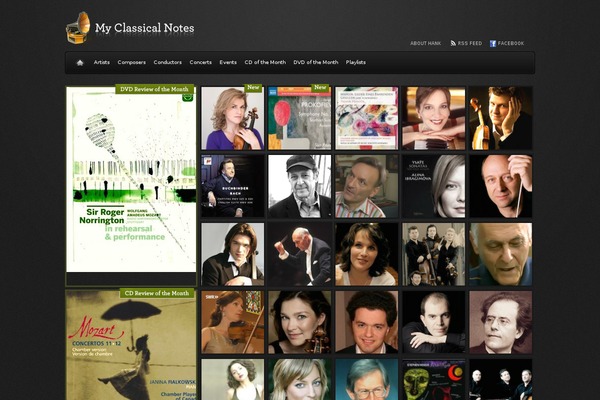
Task: Open thumbnail of dark-haired woman in white top
Action: tap(367, 255)
